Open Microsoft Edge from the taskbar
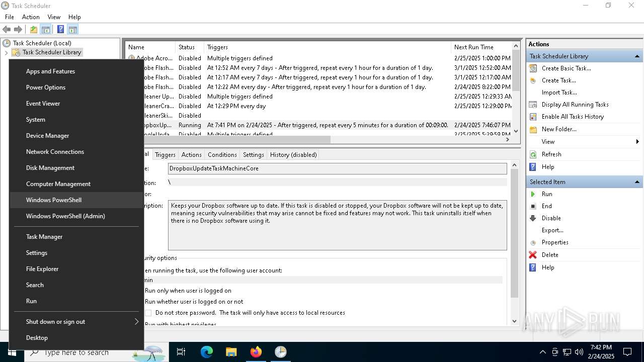The image size is (644, 362). pos(207,352)
